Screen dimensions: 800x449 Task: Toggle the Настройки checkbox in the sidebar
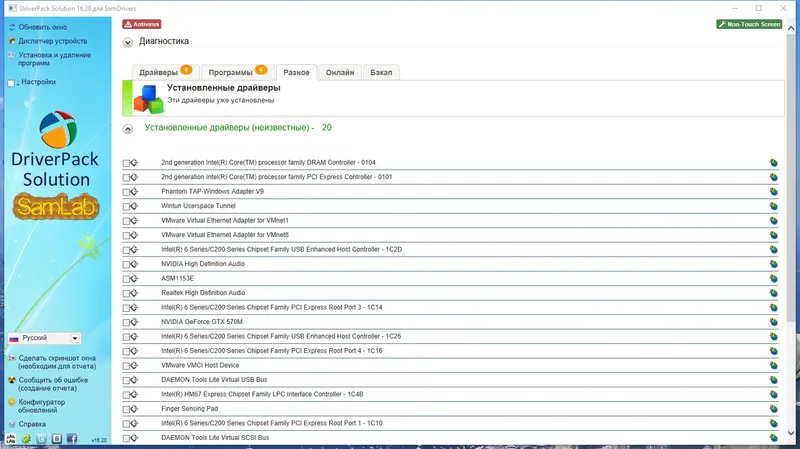[11, 83]
